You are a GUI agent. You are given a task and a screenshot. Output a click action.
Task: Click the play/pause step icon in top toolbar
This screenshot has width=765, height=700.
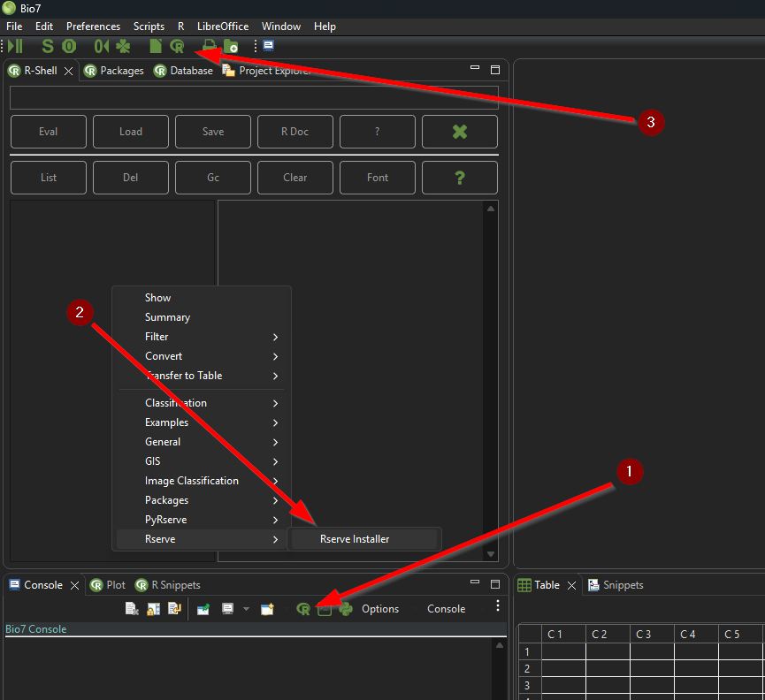[x=15, y=46]
